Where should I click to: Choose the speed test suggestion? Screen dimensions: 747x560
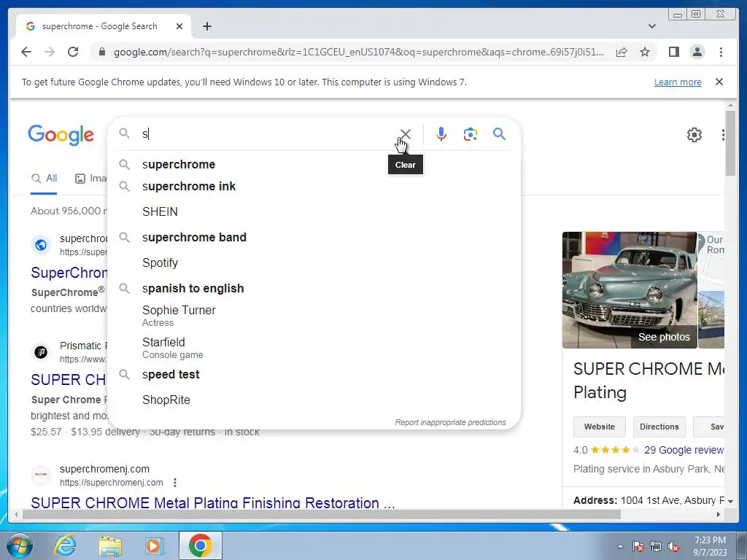314,374
